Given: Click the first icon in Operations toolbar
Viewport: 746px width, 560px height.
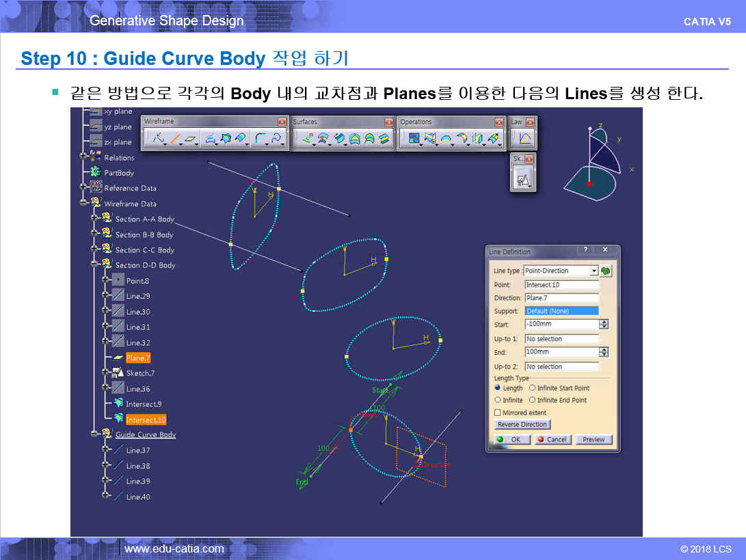Looking at the screenshot, I should [414, 139].
